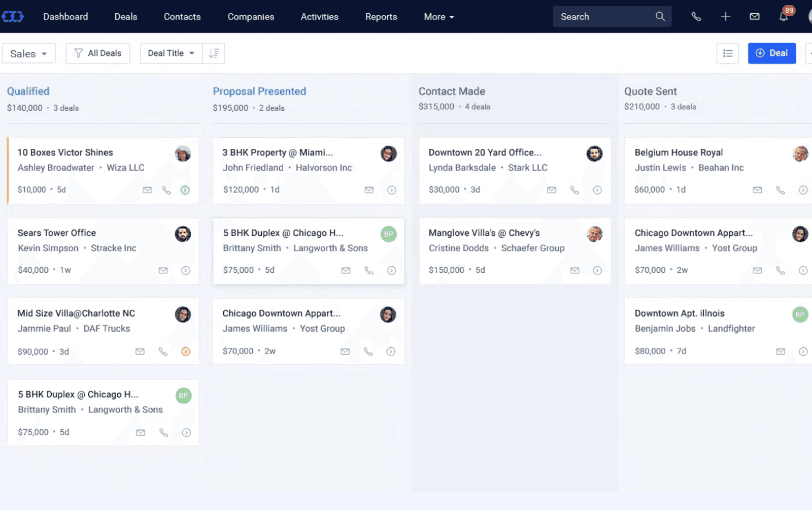The image size is (812, 510).
Task: Click the orange progress indicator on Mid Size Villa card
Action: [185, 351]
